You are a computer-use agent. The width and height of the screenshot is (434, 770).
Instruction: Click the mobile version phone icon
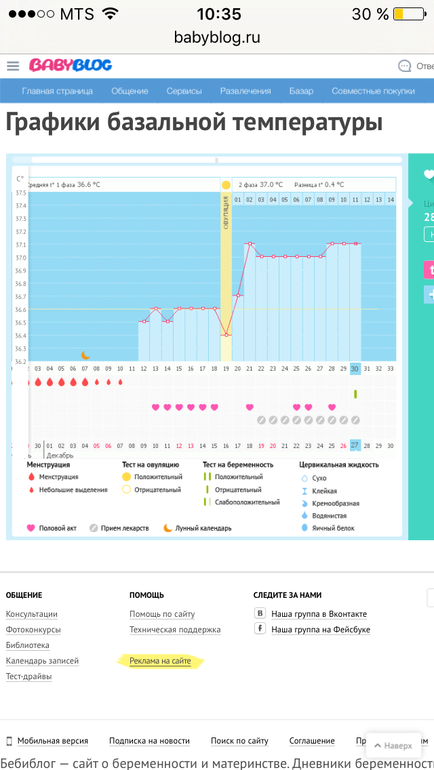pyautogui.click(x=9, y=741)
